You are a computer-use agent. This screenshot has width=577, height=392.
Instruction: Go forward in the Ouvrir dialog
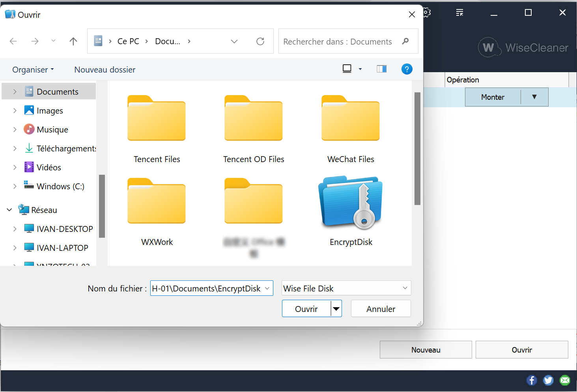click(x=35, y=41)
